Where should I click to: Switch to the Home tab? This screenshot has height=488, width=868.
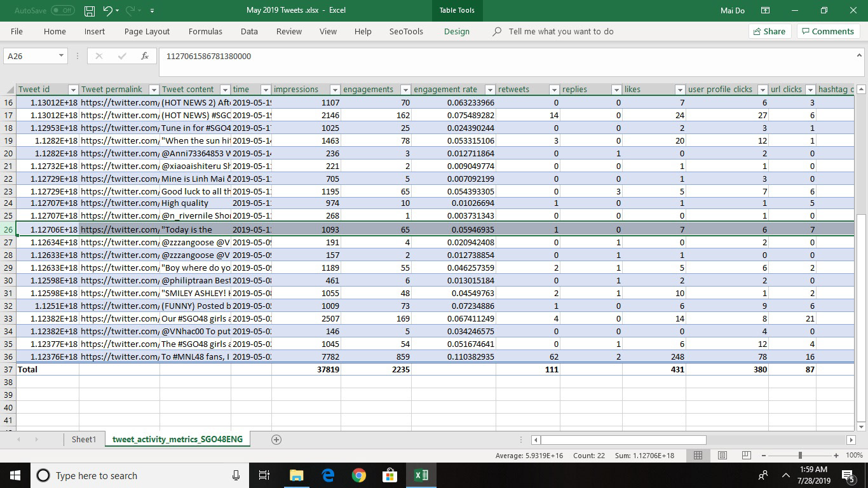pos(55,31)
